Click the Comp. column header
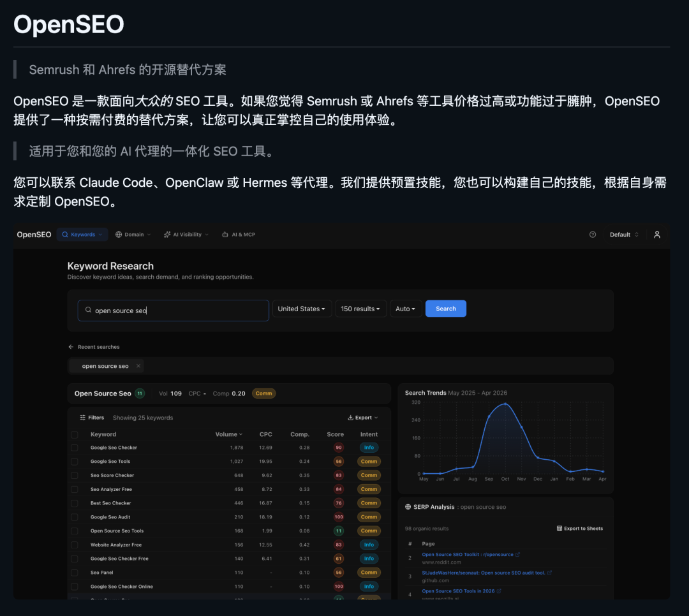 click(x=300, y=434)
